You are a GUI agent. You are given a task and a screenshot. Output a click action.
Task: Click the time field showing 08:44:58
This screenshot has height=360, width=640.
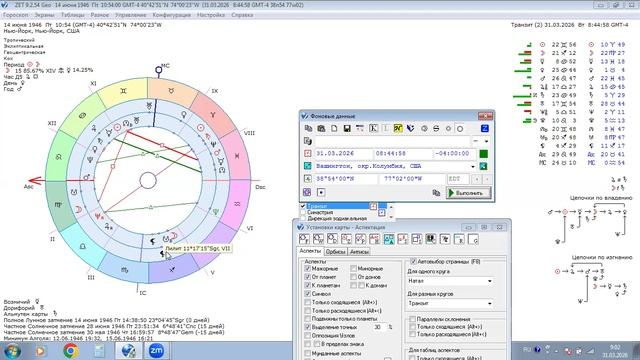[x=402, y=153]
